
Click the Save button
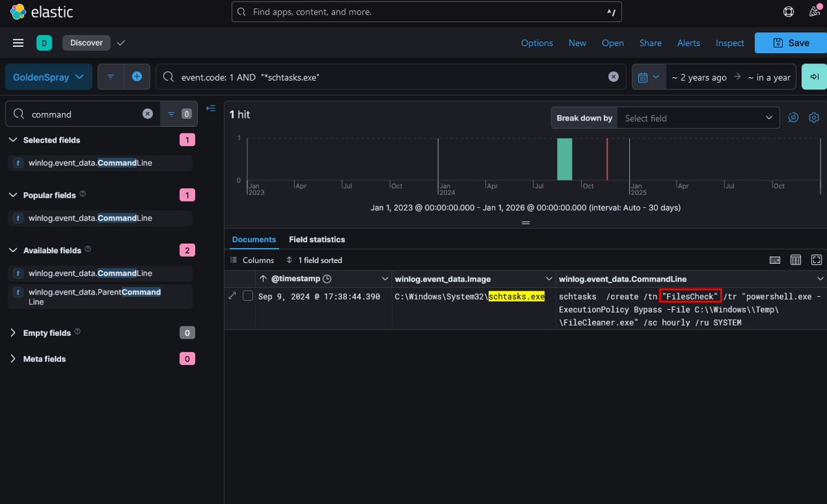(790, 43)
